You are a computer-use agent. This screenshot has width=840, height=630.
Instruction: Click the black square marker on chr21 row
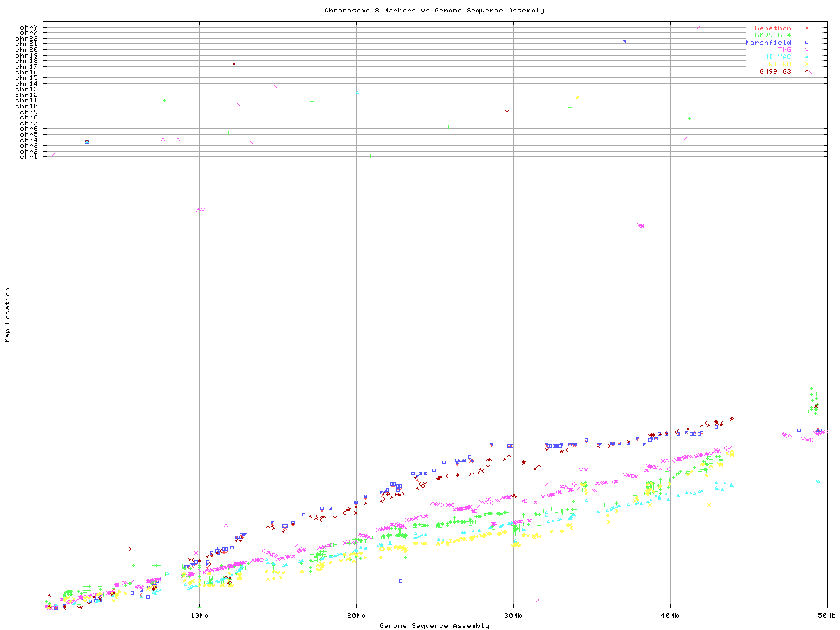[624, 42]
